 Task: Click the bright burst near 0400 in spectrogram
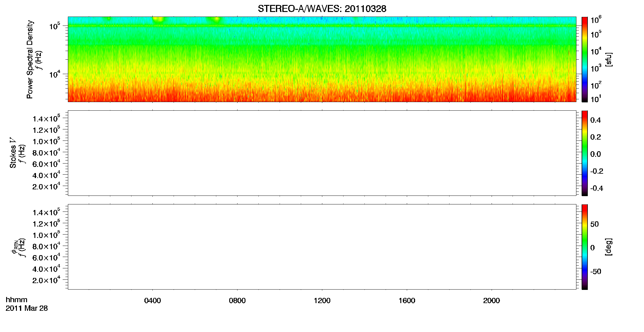coord(159,19)
